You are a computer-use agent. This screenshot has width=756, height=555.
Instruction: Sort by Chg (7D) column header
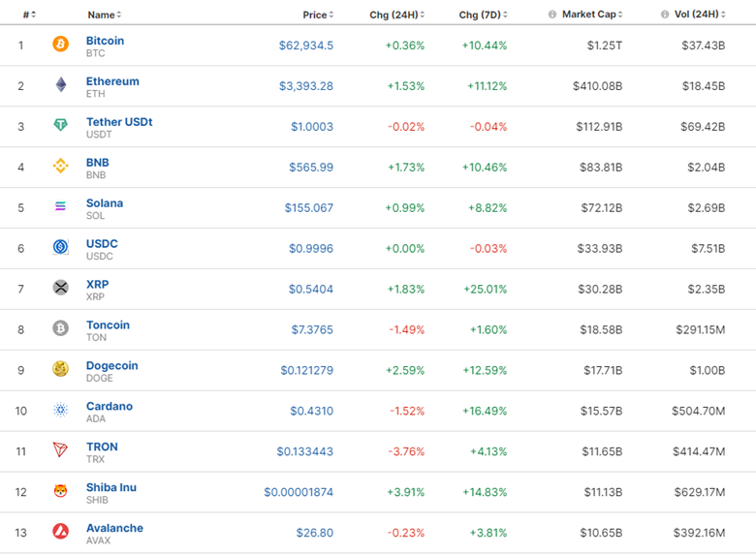(484, 15)
